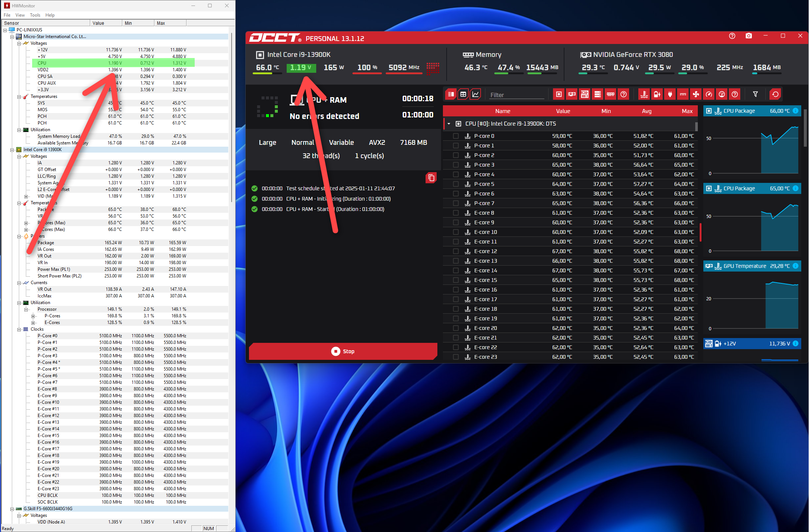This screenshot has width=809, height=532.
Task: Click the GPU sensor filter icon
Action: tap(572, 95)
